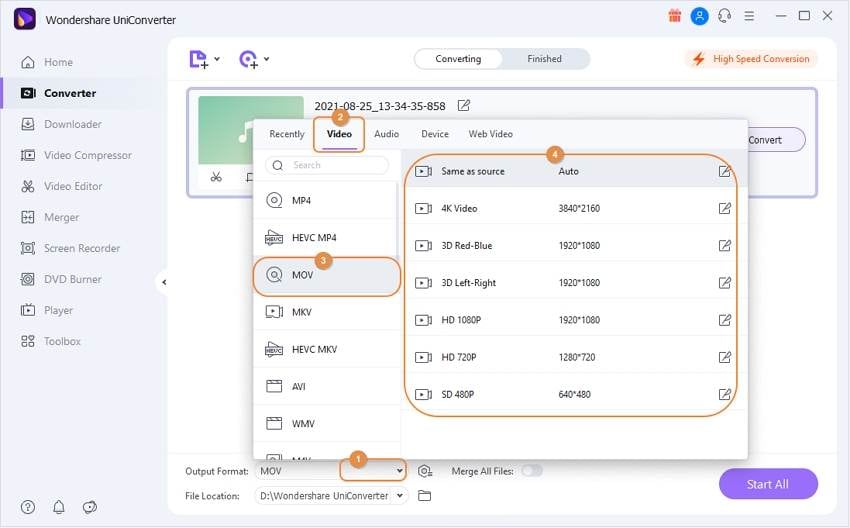Switch to the Audio tab
Screen dimensions: 850x528
(x=386, y=134)
